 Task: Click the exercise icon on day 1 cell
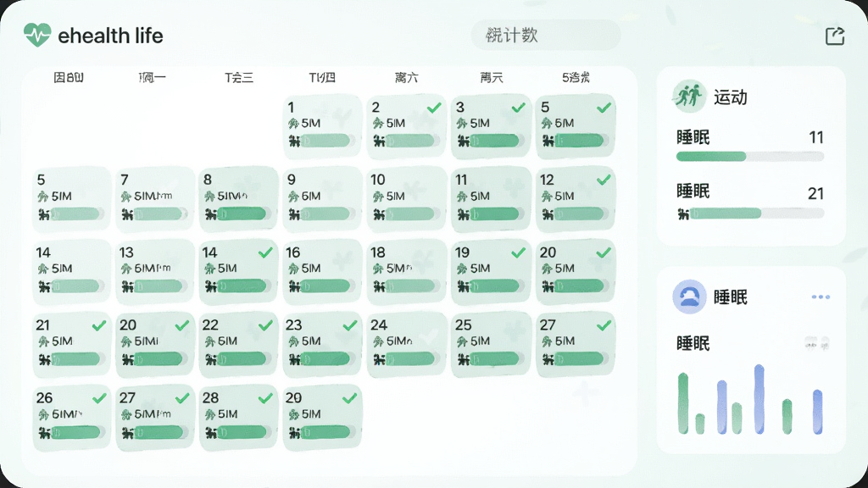(292, 124)
